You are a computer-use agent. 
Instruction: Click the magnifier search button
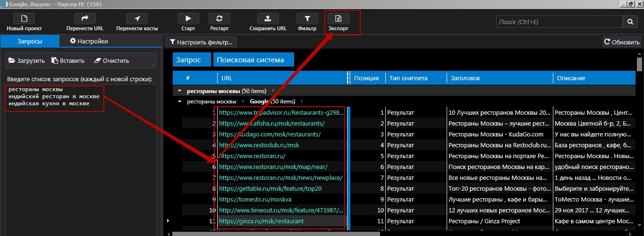(630, 22)
